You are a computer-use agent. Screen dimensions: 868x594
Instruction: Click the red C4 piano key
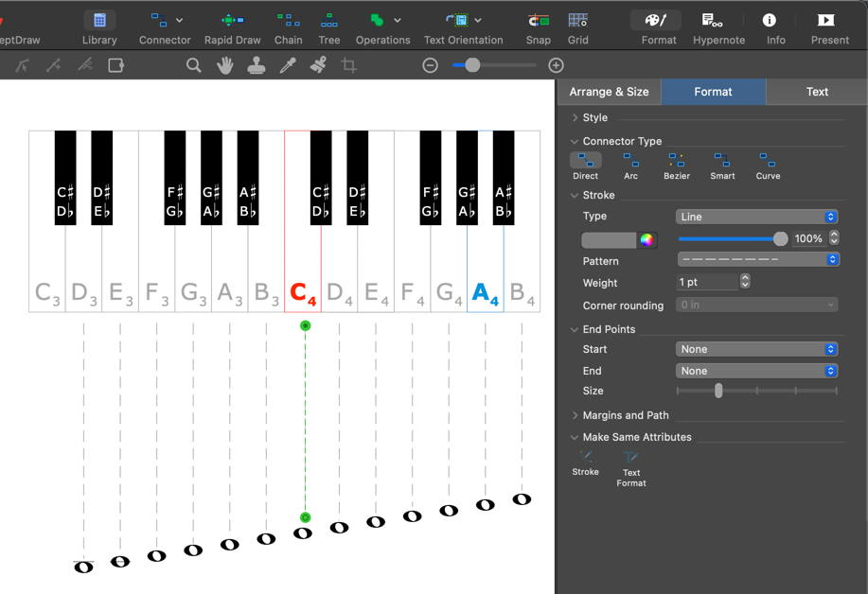303,269
